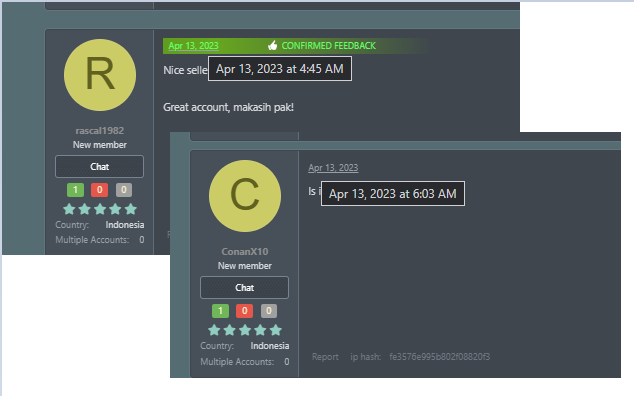
Task: Click ConanX10's Indonesia country value
Action: [270, 346]
